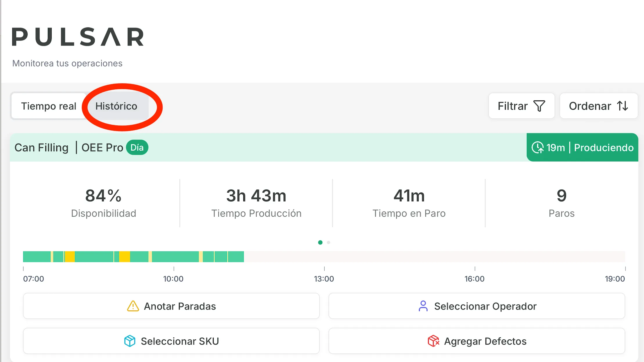644x362 pixels.
Task: Click the operator person icon
Action: pyautogui.click(x=423, y=306)
